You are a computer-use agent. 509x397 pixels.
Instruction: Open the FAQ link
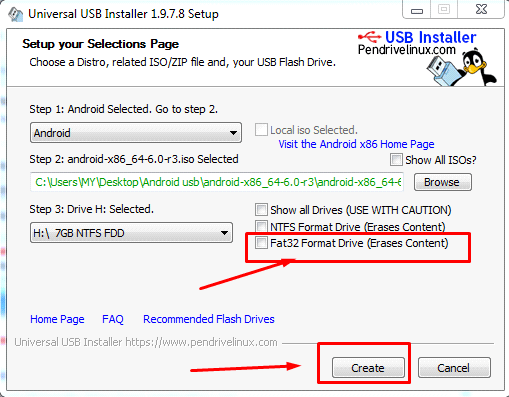coord(113,319)
